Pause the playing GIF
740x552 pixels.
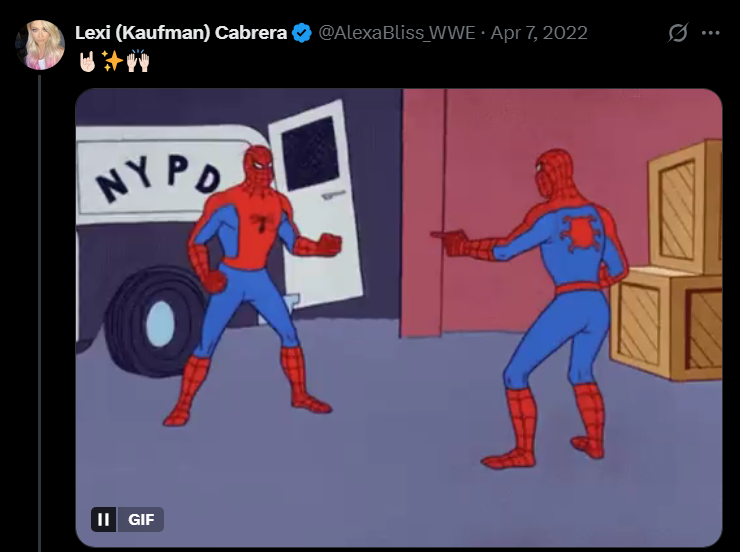(103, 519)
